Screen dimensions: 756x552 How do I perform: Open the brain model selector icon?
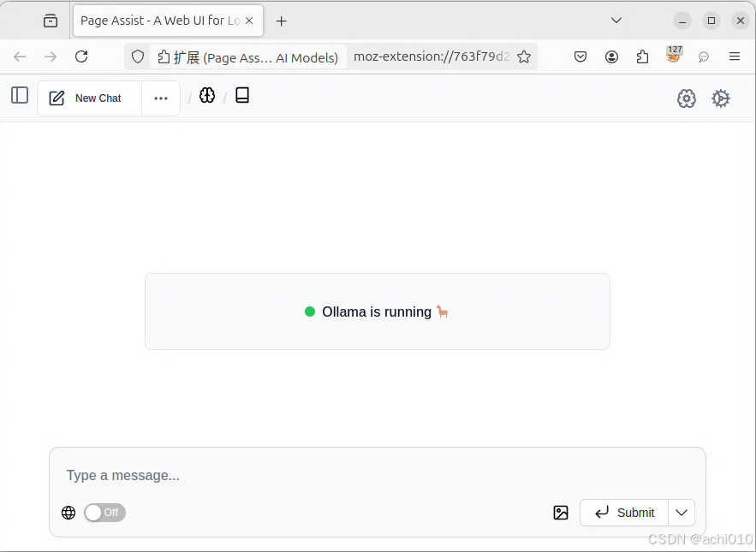(207, 96)
